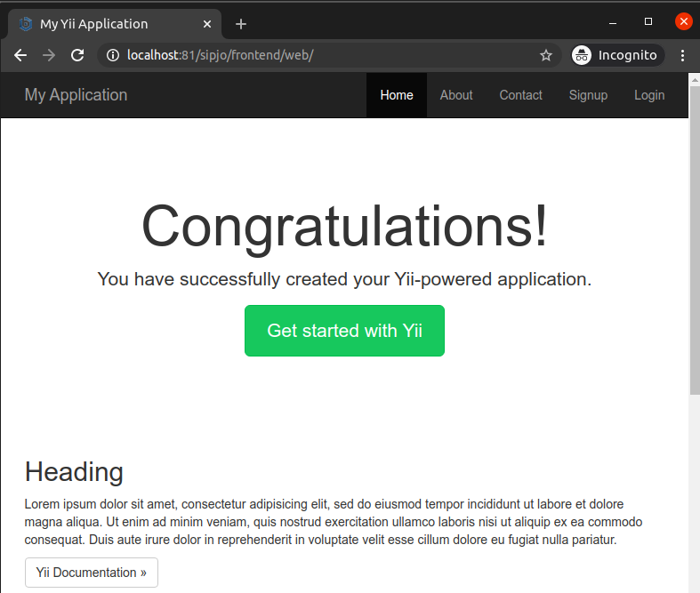The height and width of the screenshot is (593, 700).
Task: Bookmark this page with the star icon
Action: point(545,55)
